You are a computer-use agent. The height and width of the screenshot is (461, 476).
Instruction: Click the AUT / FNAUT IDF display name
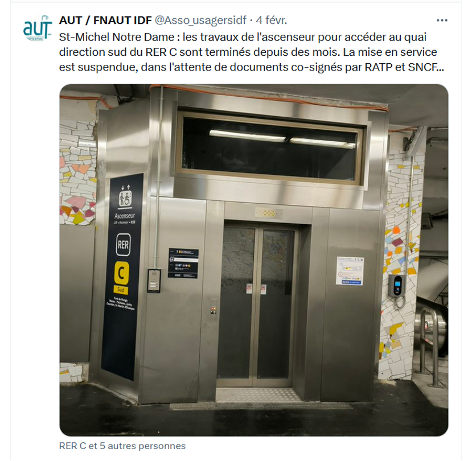point(105,20)
